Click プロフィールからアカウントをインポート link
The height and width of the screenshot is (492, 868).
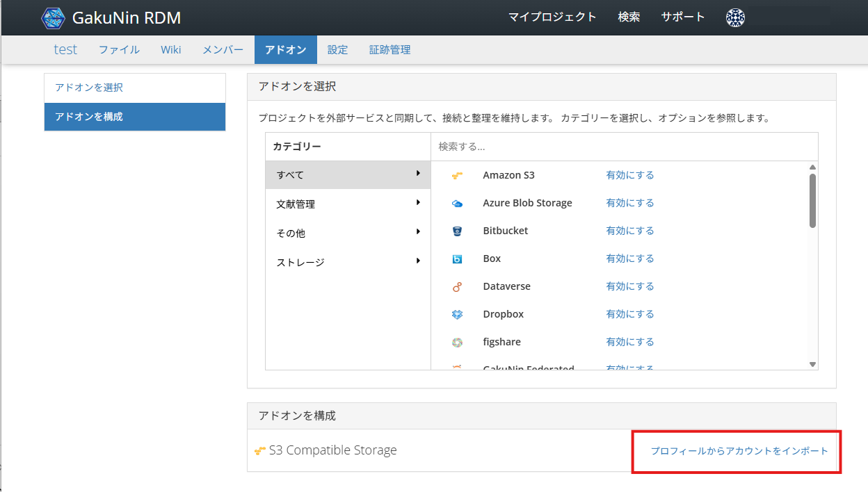click(739, 451)
